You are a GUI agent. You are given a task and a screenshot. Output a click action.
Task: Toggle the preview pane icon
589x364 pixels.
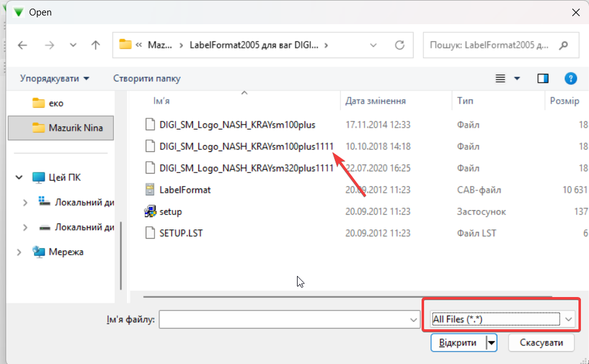(543, 79)
